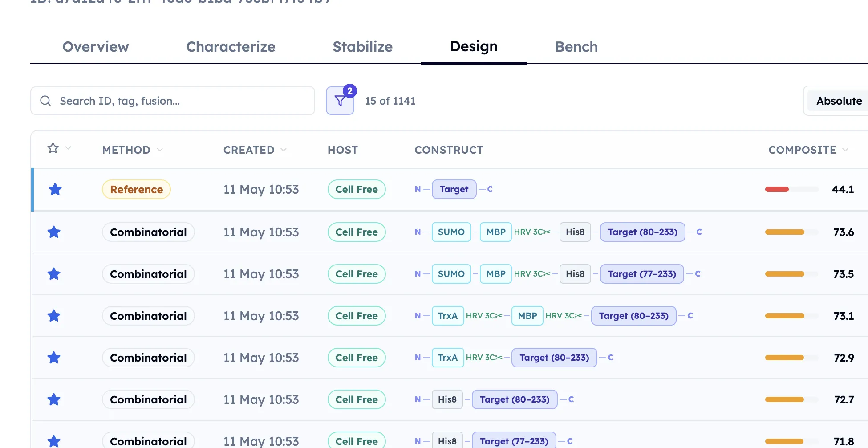Select the Design tab

(474, 47)
